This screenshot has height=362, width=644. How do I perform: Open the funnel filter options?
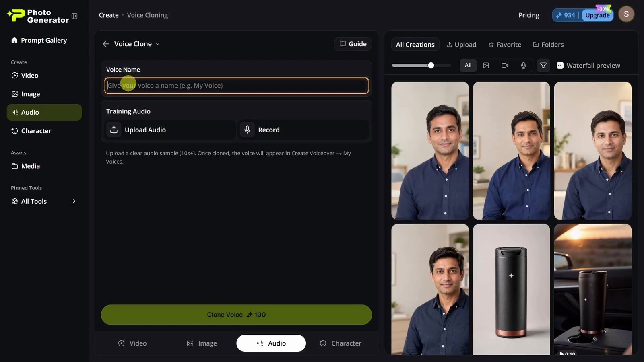pos(543,65)
